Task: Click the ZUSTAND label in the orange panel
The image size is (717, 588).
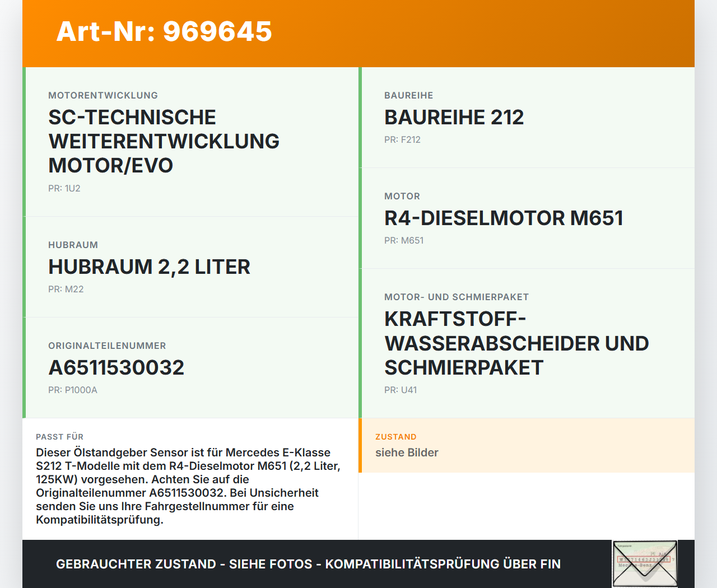Action: coord(396,437)
